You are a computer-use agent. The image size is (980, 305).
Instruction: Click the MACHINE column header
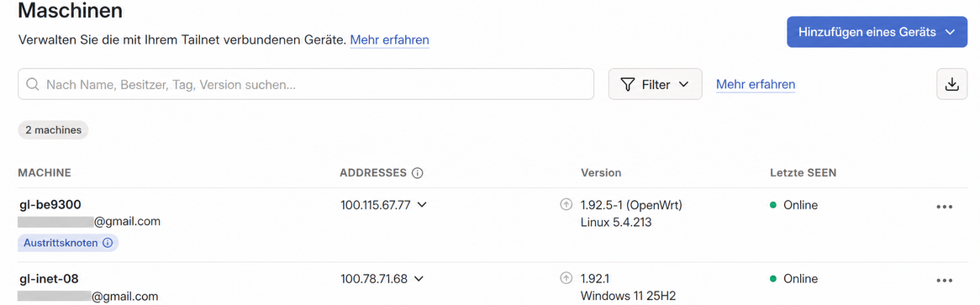pyautogui.click(x=45, y=173)
